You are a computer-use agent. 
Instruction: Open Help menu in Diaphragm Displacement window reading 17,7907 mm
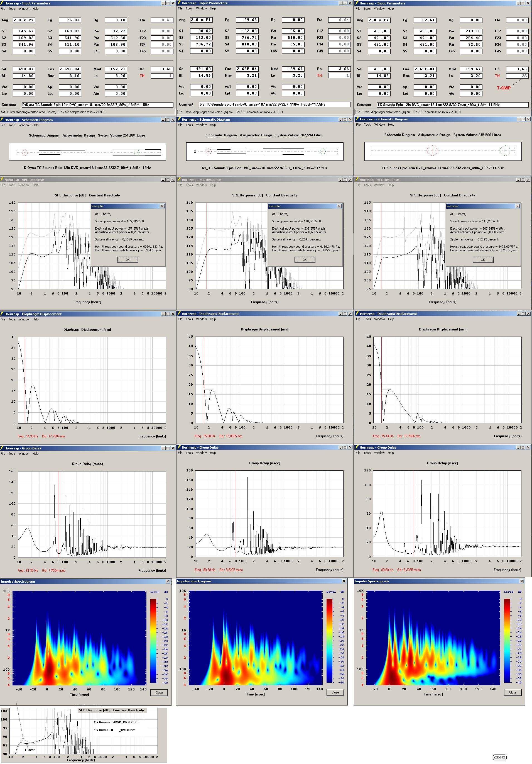[x=36, y=319]
